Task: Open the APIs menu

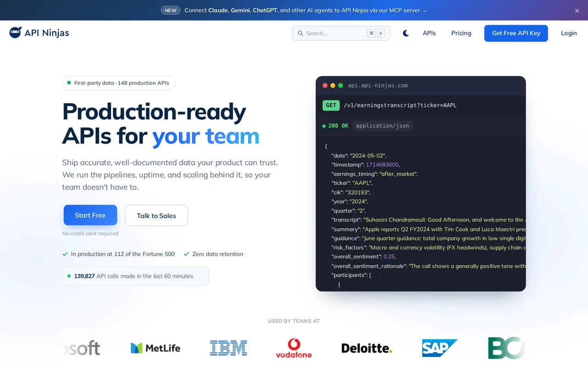Action: (429, 33)
